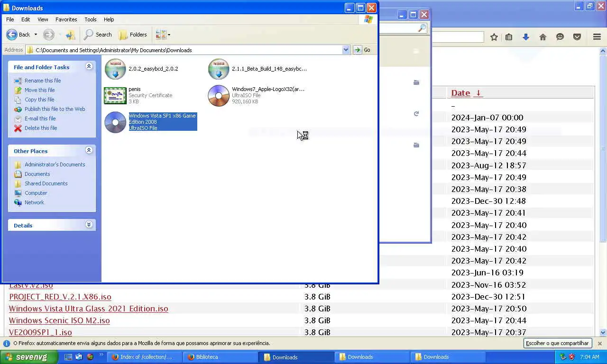Image resolution: width=607 pixels, height=364 pixels.
Task: Open Windows Vista Ultra Glass 2021 Edition.iso link
Action: [x=89, y=309]
